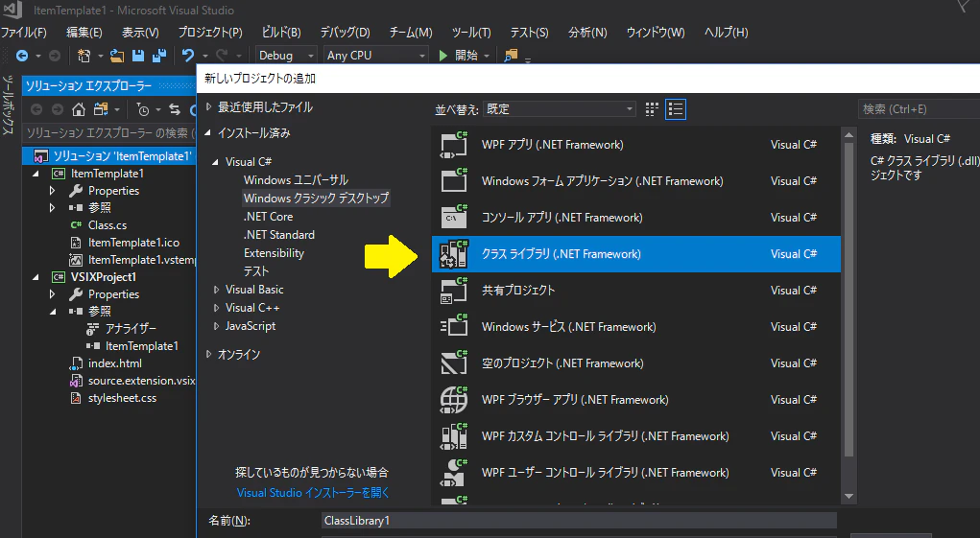Screen dimensions: 980x538
Task: Click Visual Studio インストーラーを開く link
Action: (313, 492)
